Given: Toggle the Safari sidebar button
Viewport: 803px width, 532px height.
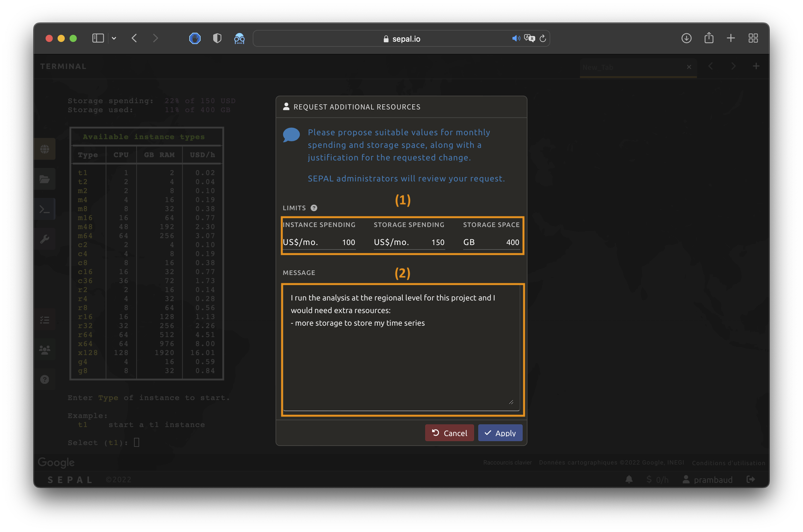Looking at the screenshot, I should tap(98, 38).
